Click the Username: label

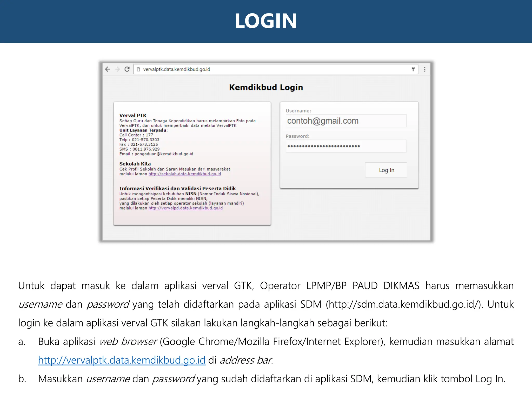point(298,111)
